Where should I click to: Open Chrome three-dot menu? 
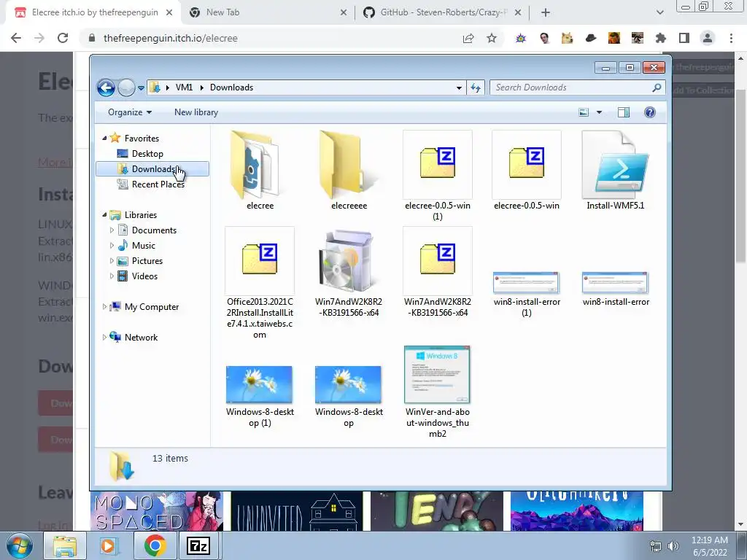click(x=731, y=38)
